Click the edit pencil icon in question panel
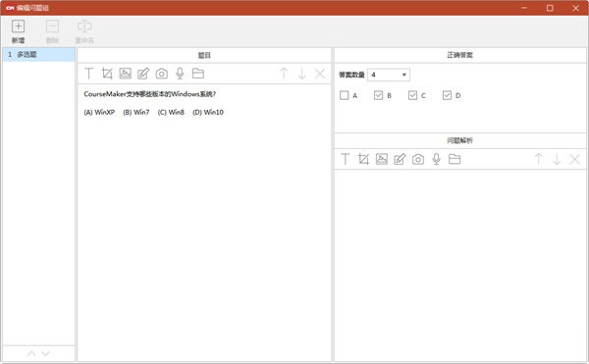 (143, 74)
